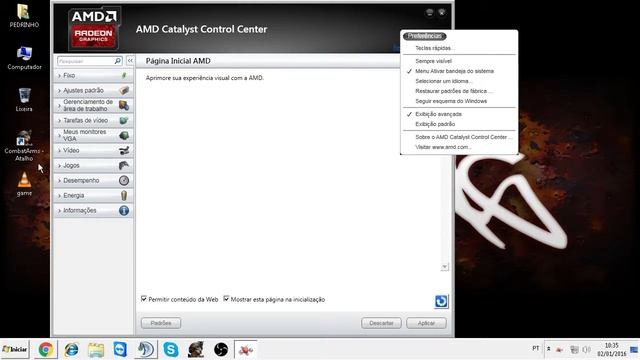Click the Informações blue info icon
Viewport: 640px width, 360px height.
point(124,210)
